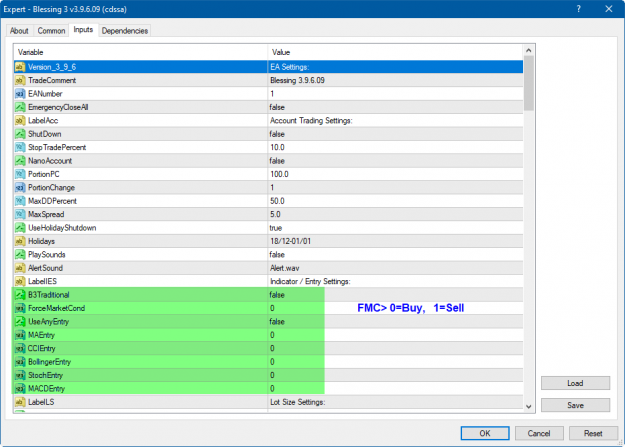Screen dimensions: 625x447
Task: Click the double icon beside StopTradePercent
Action: click(x=20, y=147)
